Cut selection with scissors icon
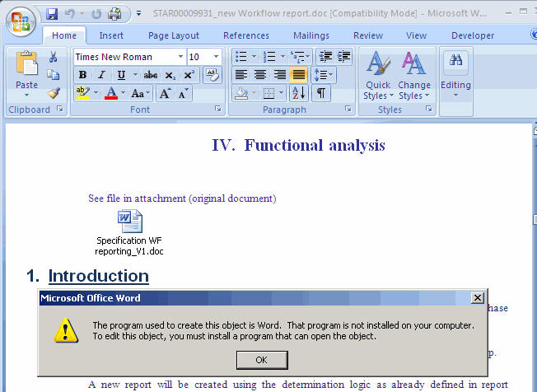Image resolution: width=537 pixels, height=392 pixels. [x=53, y=57]
